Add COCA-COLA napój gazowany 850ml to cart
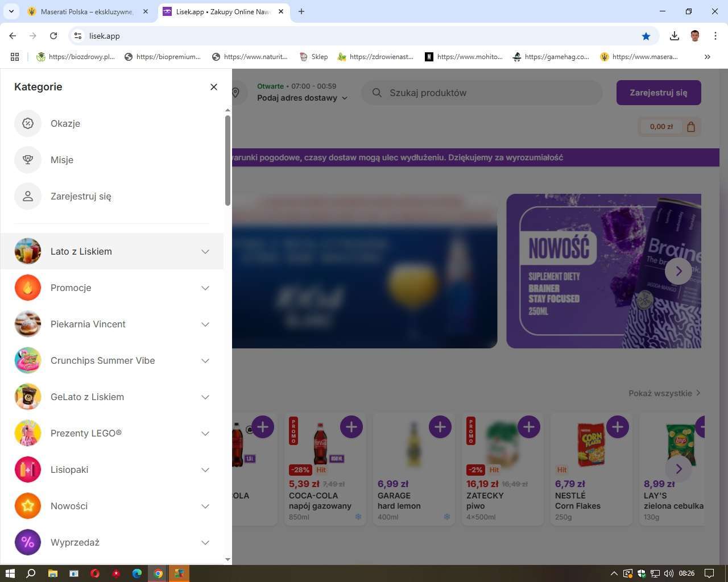This screenshot has width=728, height=582. click(351, 427)
